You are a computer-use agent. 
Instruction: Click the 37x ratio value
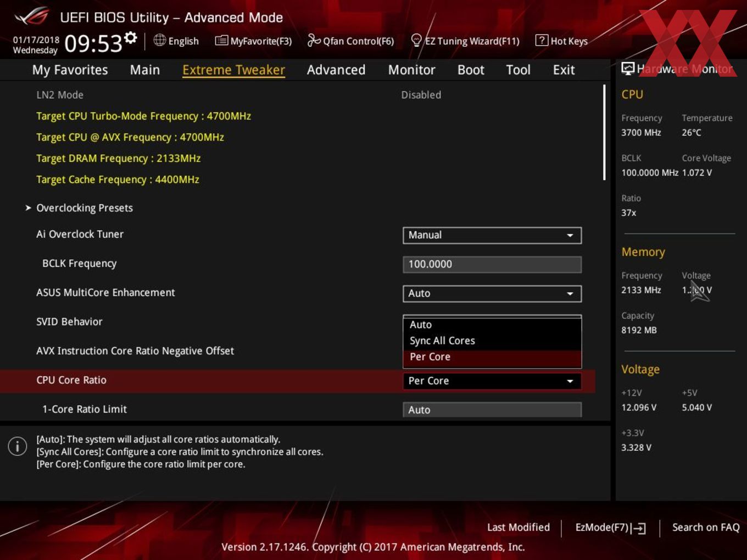click(x=629, y=212)
